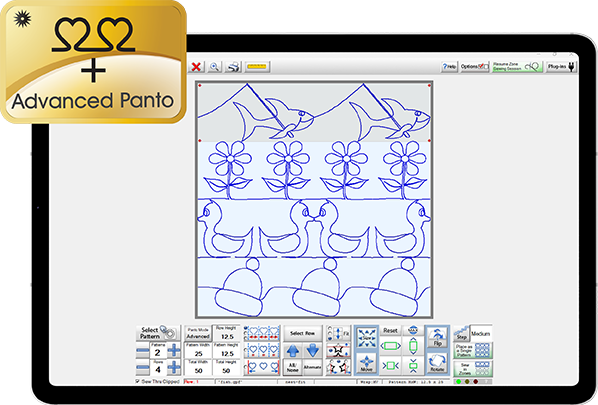Click the Step button
The height and width of the screenshot is (405, 598).
(x=461, y=333)
